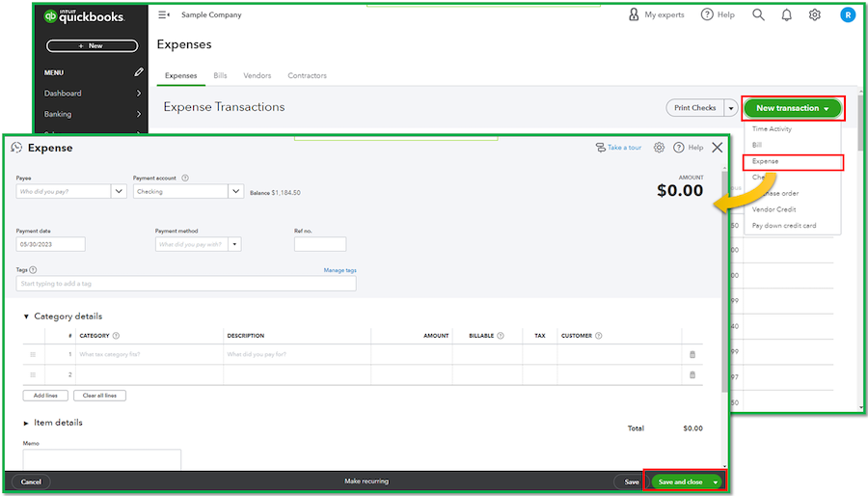Click the QuickBooks logo

(x=84, y=16)
